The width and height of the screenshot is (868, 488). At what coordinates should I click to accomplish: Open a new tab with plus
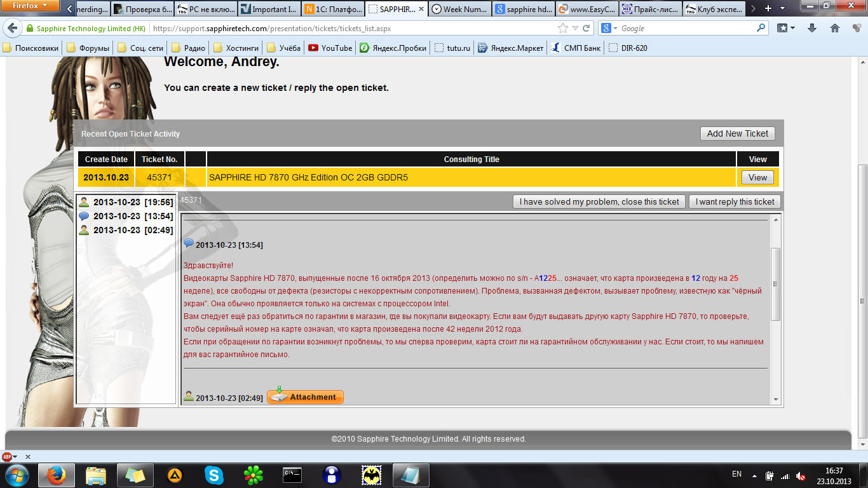click(768, 9)
